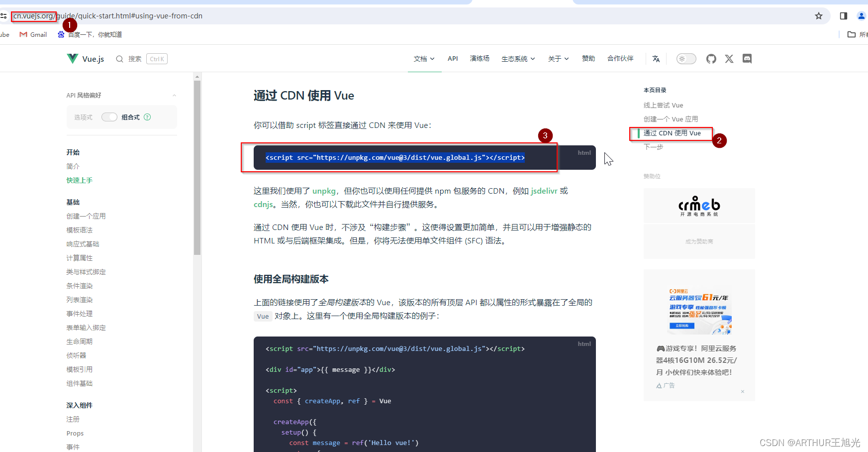868x452 pixels.
Task: Click the highlighted script tag code line
Action: [395, 158]
